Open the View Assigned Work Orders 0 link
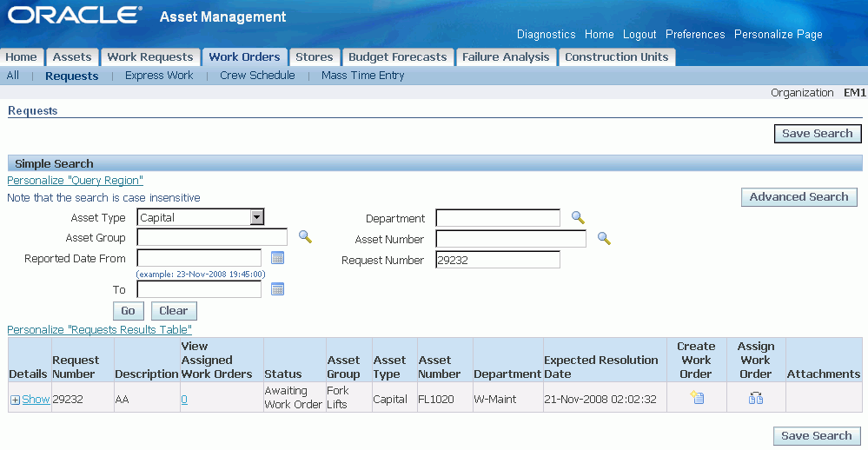868x450 pixels. 184,399
